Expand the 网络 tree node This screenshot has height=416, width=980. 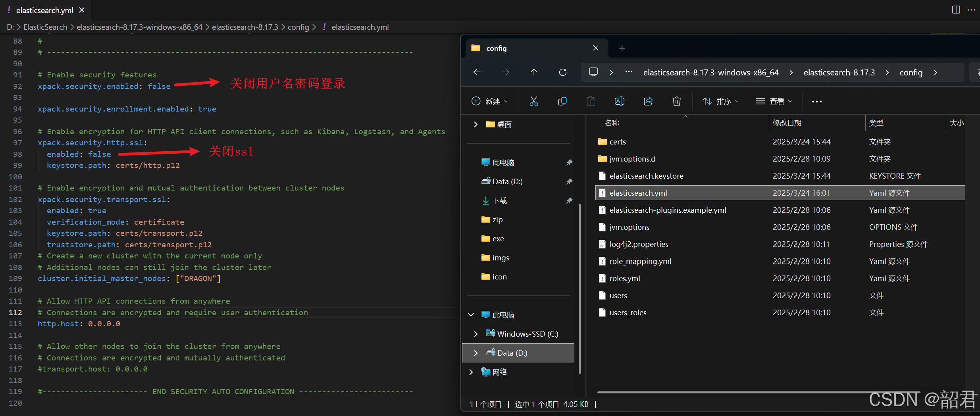click(x=471, y=372)
